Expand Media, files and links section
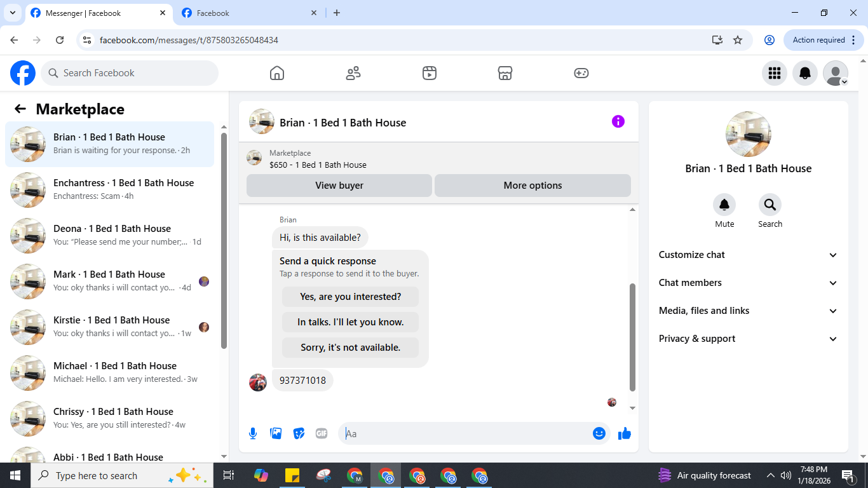 tap(749, 311)
